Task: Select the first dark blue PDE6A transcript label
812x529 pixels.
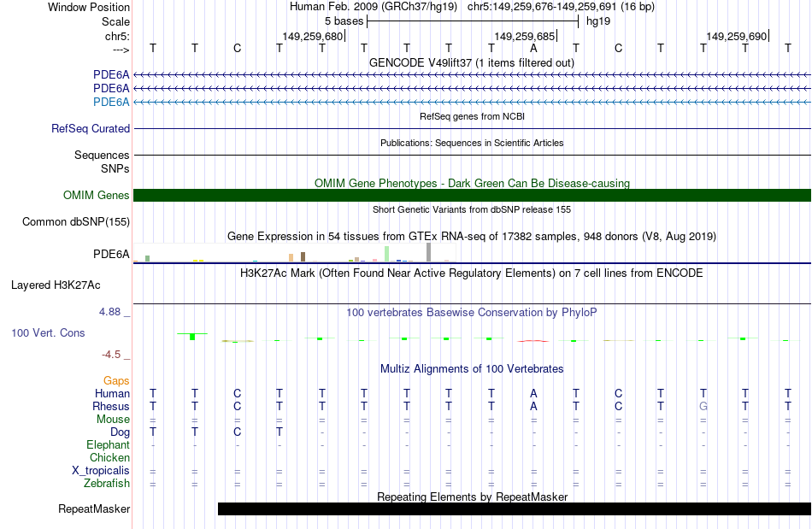Action: point(111,75)
